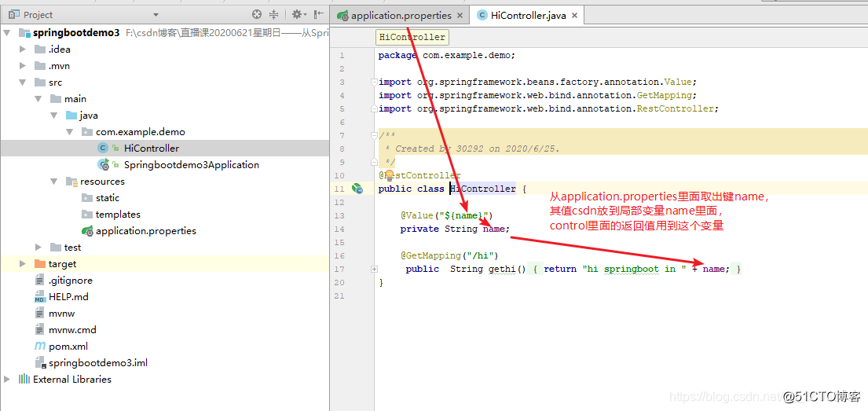Collapse the resources folder
The image size is (868, 411).
tap(53, 181)
